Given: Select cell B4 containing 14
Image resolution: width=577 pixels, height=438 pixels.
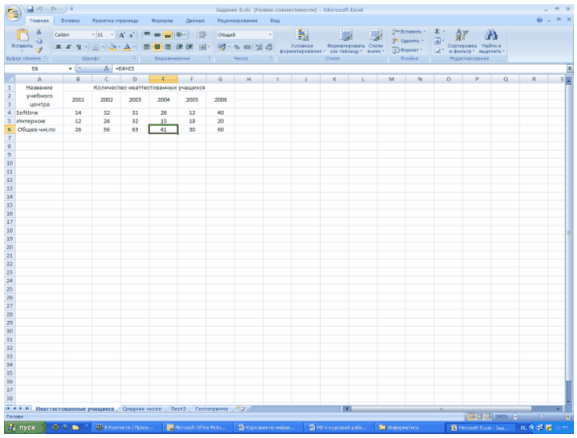Looking at the screenshot, I should 78,113.
